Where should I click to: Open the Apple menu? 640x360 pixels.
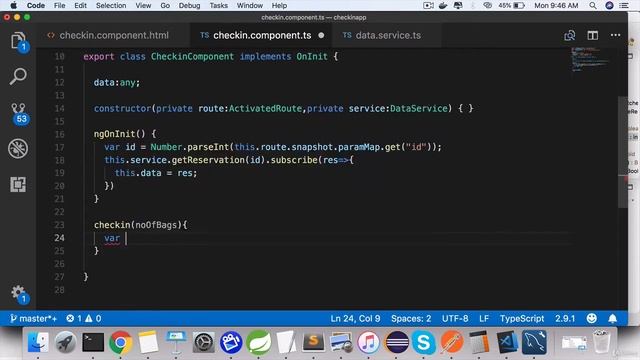(x=13, y=5)
